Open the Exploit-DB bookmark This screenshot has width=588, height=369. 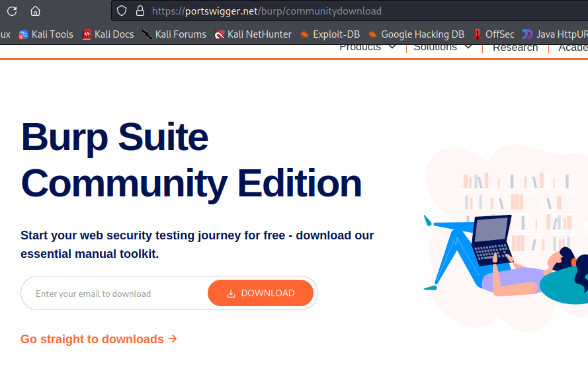[x=329, y=34]
